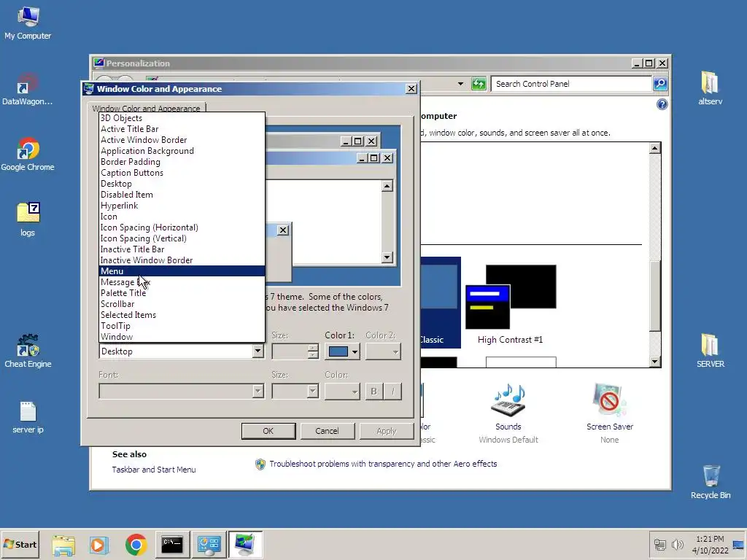The height and width of the screenshot is (560, 747).
Task: Open the My Computer desktop icon
Action: pos(28,23)
